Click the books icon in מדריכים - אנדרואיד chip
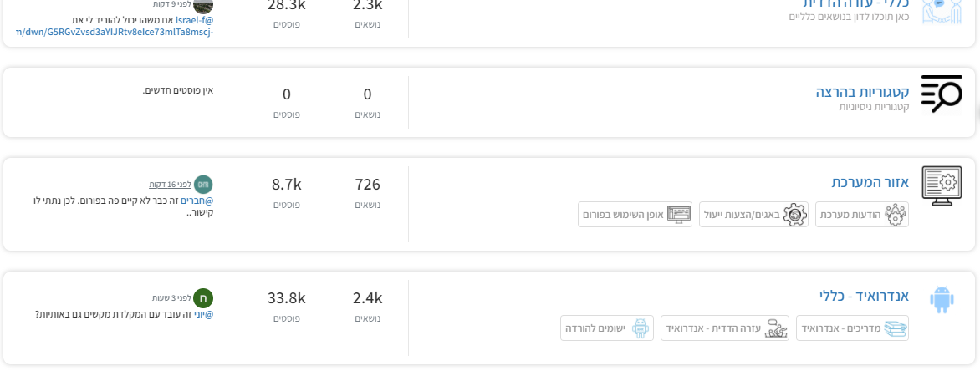 tap(896, 328)
